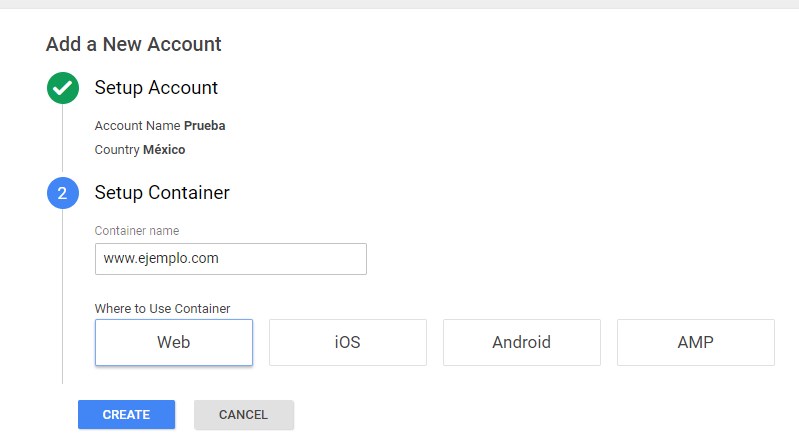Click the Add a New Account title
Screen dimensions: 799x447
134,44
